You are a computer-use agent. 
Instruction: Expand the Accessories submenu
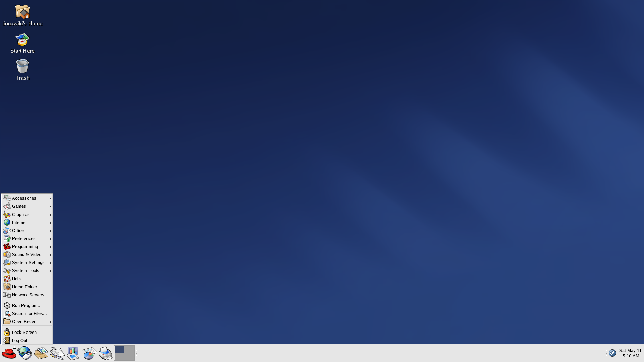(x=26, y=198)
